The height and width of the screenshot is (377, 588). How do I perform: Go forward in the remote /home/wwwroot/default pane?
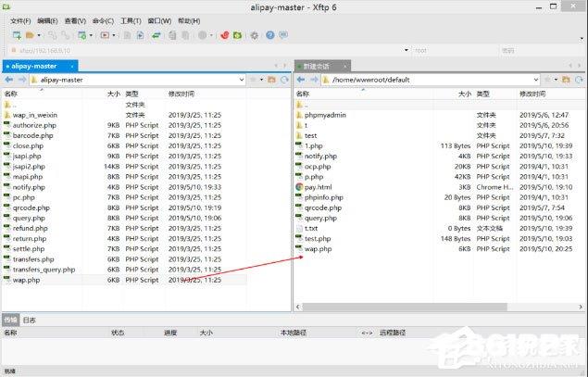(314, 80)
